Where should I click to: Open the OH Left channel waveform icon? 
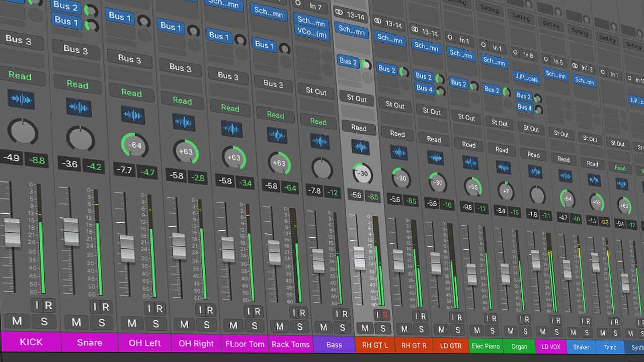(132, 115)
